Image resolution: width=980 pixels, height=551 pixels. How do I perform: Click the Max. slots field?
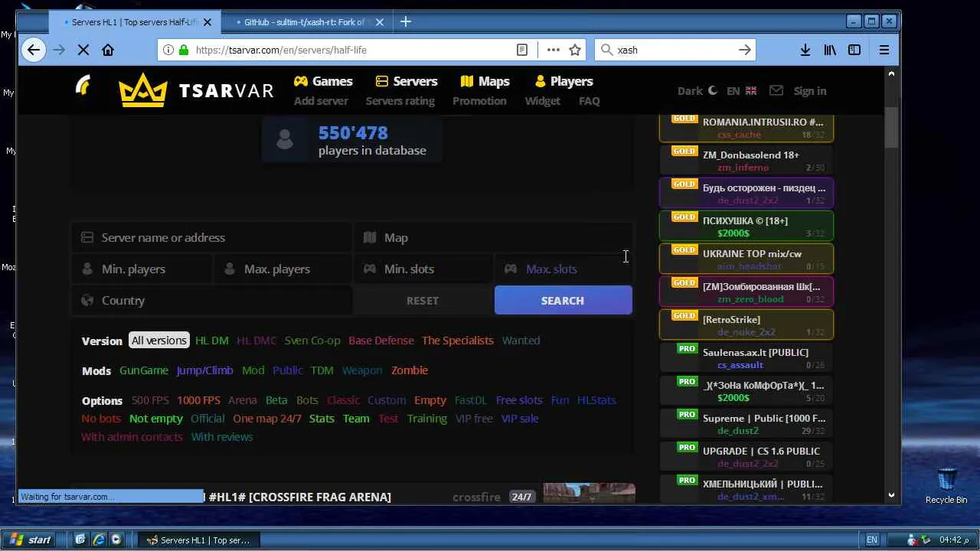(x=564, y=269)
